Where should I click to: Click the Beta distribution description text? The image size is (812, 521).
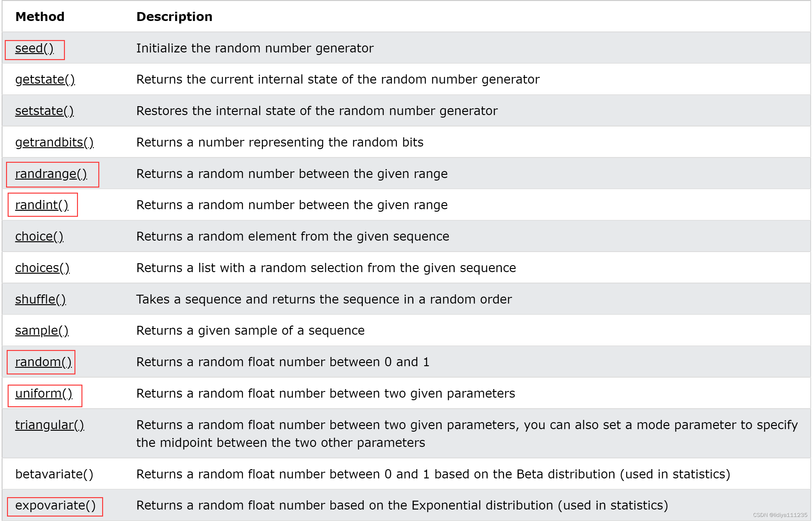point(433,474)
